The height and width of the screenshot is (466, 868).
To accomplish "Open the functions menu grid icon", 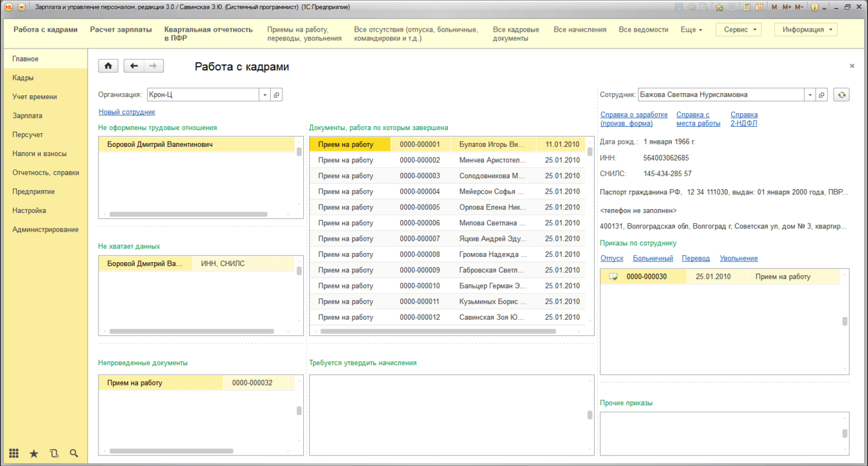I will (14, 453).
